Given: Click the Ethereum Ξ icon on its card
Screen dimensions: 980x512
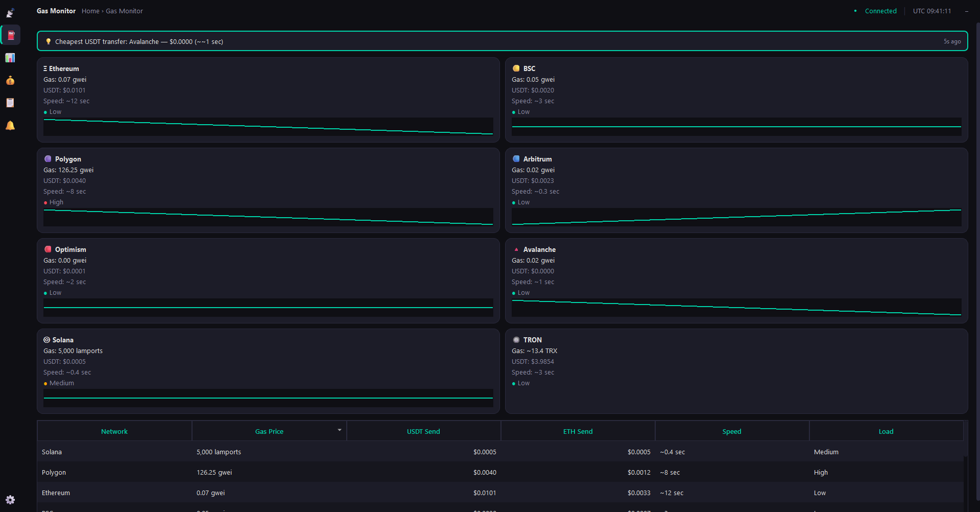Looking at the screenshot, I should [46, 68].
